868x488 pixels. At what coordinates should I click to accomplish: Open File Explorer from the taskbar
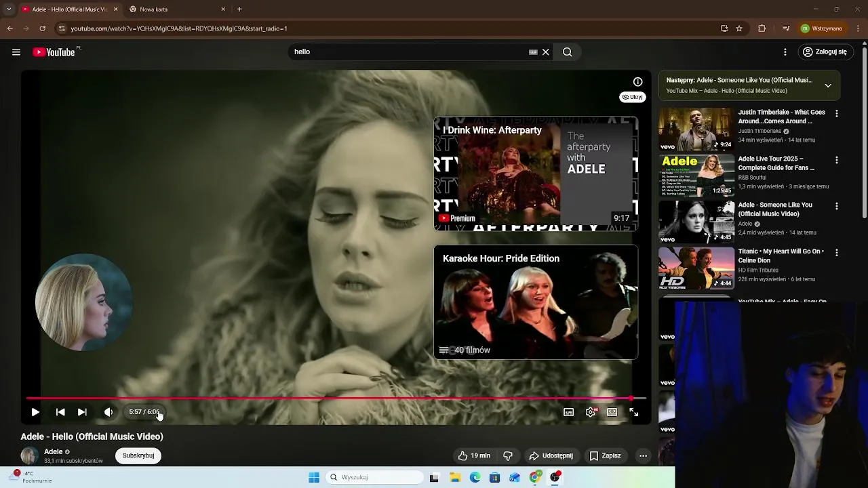click(455, 478)
